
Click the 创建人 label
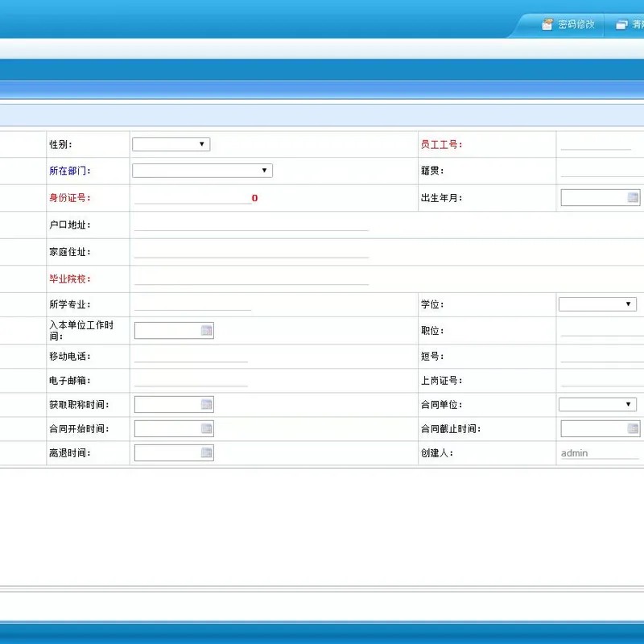pos(437,453)
